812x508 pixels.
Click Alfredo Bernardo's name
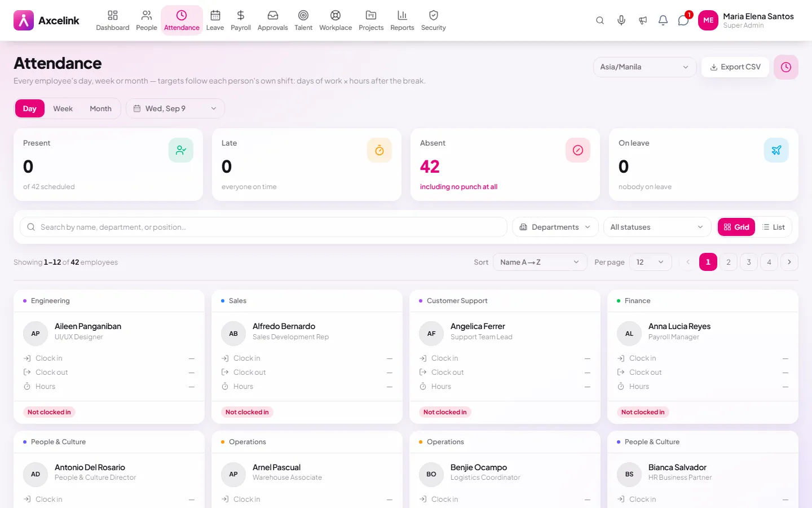pyautogui.click(x=284, y=326)
